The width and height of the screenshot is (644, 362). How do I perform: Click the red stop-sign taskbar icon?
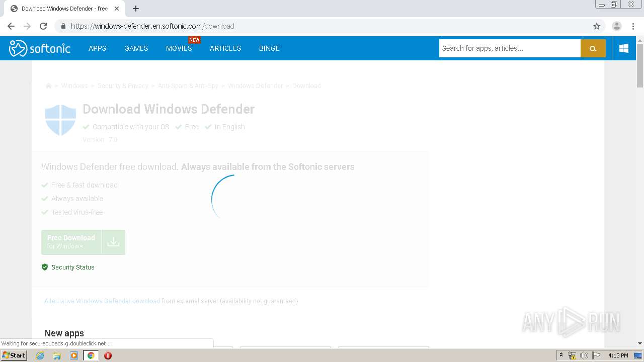pyautogui.click(x=108, y=355)
